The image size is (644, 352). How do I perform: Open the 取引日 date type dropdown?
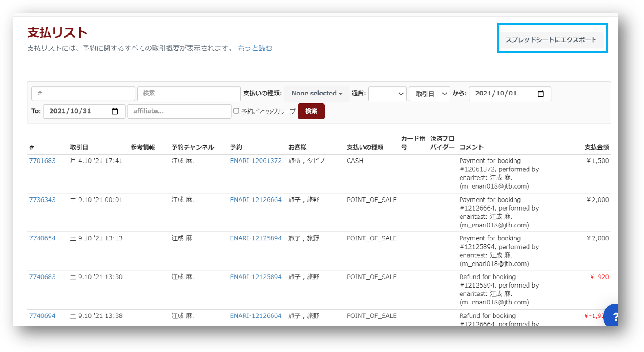tap(429, 94)
